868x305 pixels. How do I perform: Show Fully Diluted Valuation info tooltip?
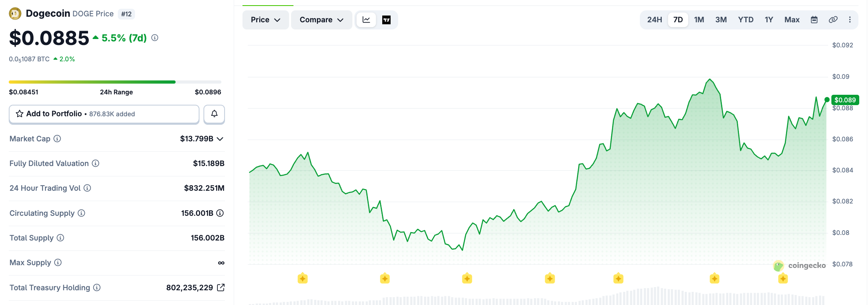pyautogui.click(x=96, y=163)
